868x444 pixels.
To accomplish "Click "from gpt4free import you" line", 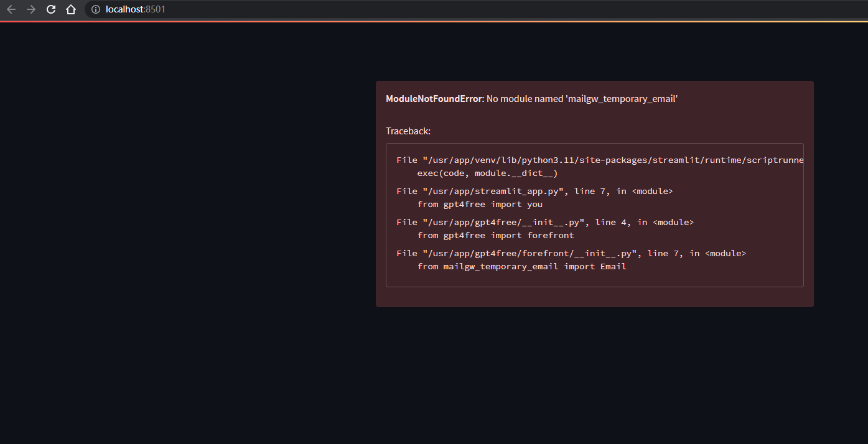I will [x=480, y=204].
